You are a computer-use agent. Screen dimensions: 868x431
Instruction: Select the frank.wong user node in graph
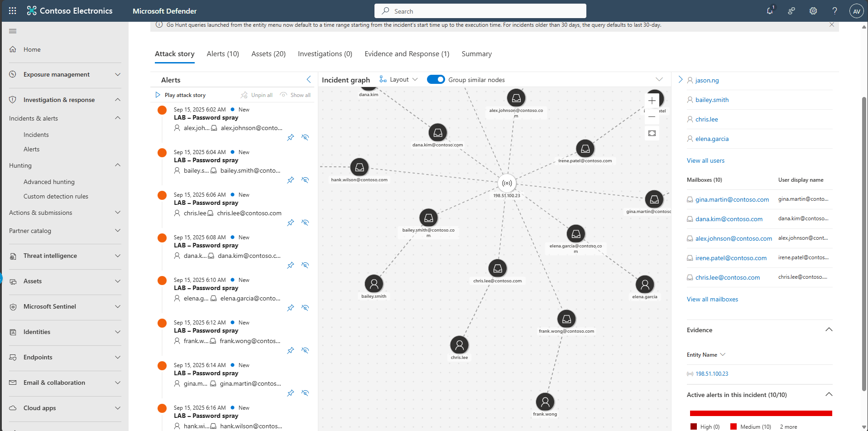tap(545, 402)
